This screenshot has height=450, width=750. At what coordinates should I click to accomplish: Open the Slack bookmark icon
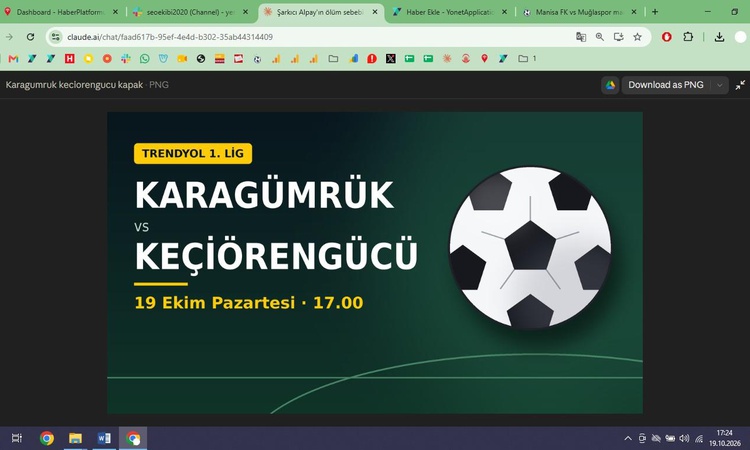point(126,59)
